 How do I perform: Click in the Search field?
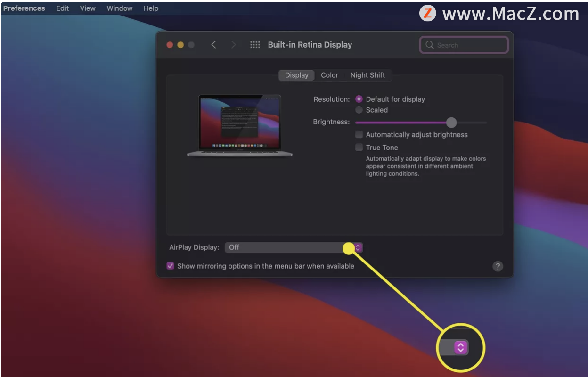click(464, 45)
